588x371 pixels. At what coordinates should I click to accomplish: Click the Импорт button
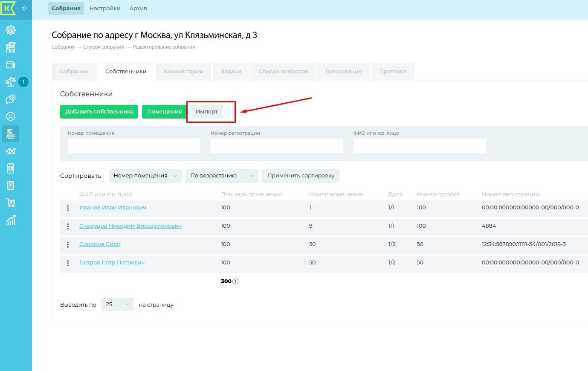(x=207, y=112)
